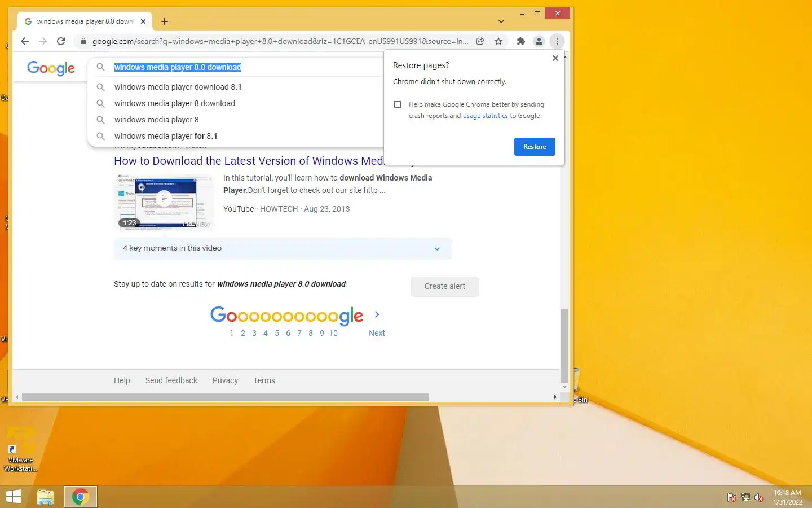Open the VMware Workstation desktop shortcut
Image resolution: width=812 pixels, height=508 pixels.
pyautogui.click(x=21, y=450)
